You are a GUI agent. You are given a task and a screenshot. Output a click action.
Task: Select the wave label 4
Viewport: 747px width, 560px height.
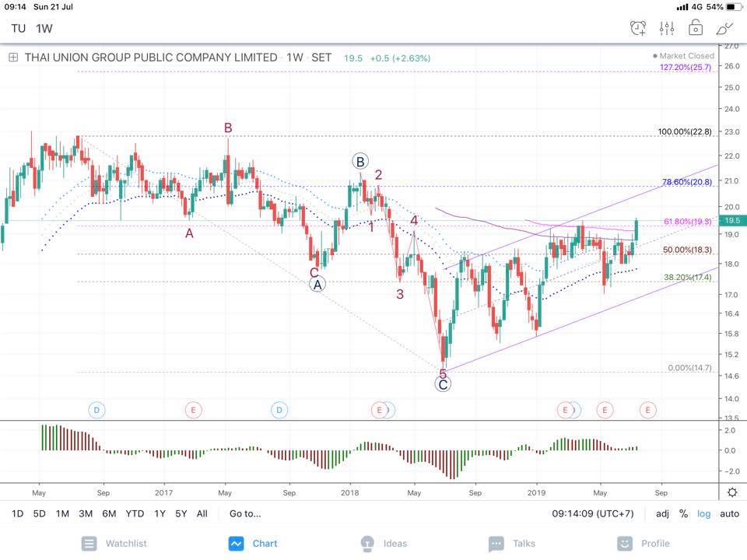[414, 220]
